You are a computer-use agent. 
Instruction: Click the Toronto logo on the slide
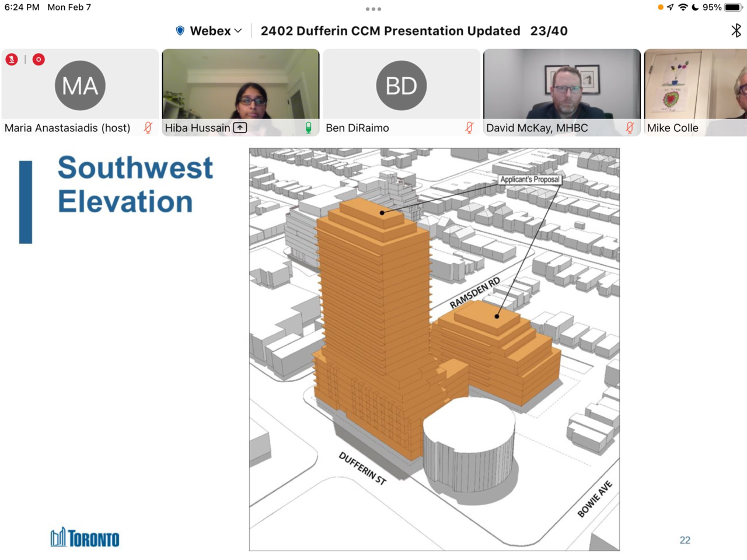pyautogui.click(x=85, y=538)
